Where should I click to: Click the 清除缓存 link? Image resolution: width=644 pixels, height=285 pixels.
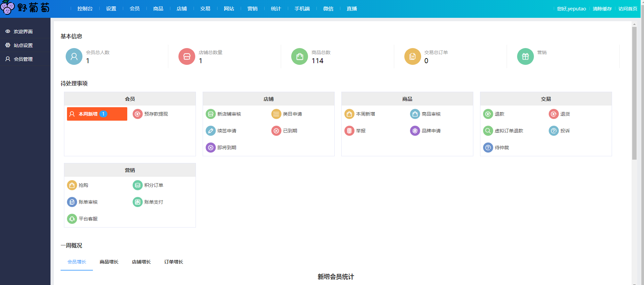point(602,9)
